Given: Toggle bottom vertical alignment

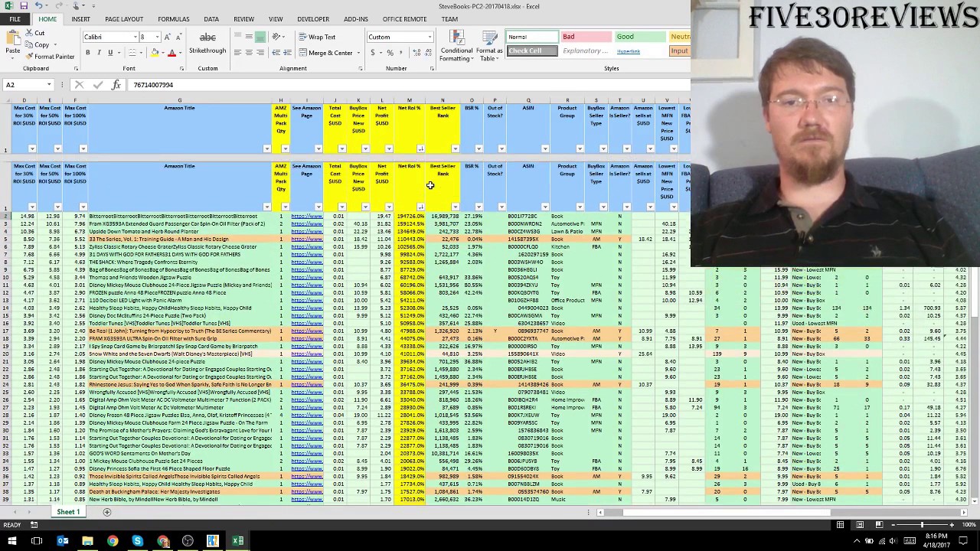Looking at the screenshot, I should tap(260, 37).
